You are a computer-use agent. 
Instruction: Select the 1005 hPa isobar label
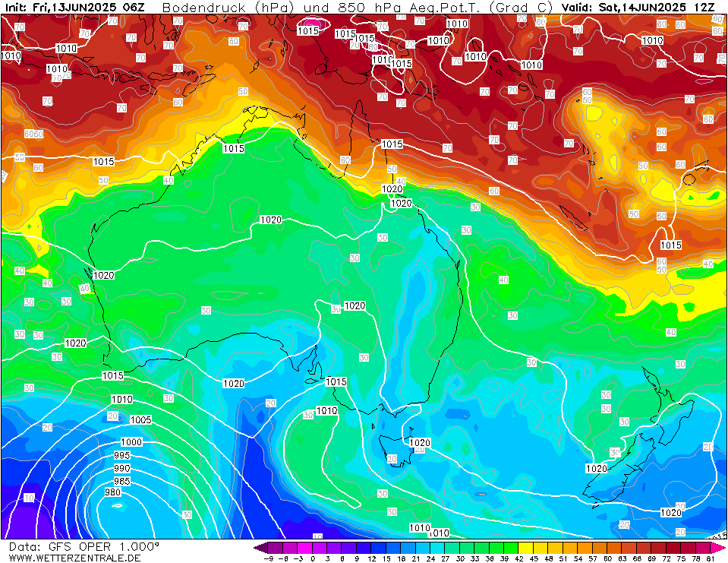point(140,419)
